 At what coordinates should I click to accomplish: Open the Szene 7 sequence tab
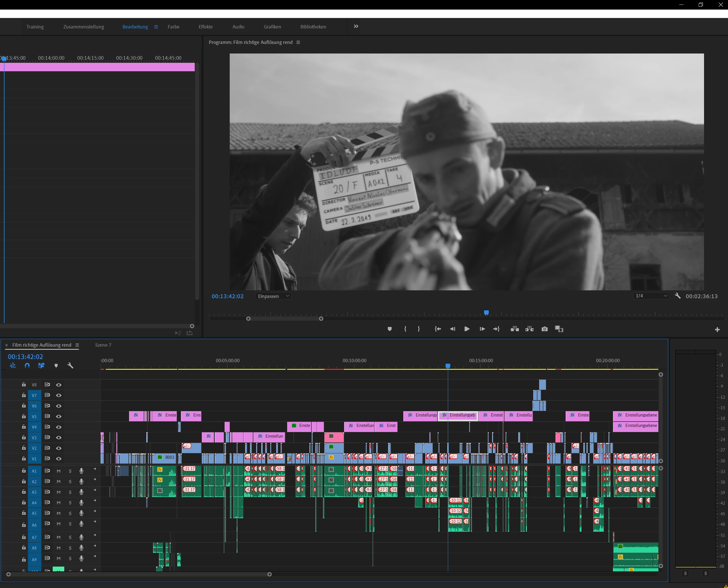click(103, 345)
